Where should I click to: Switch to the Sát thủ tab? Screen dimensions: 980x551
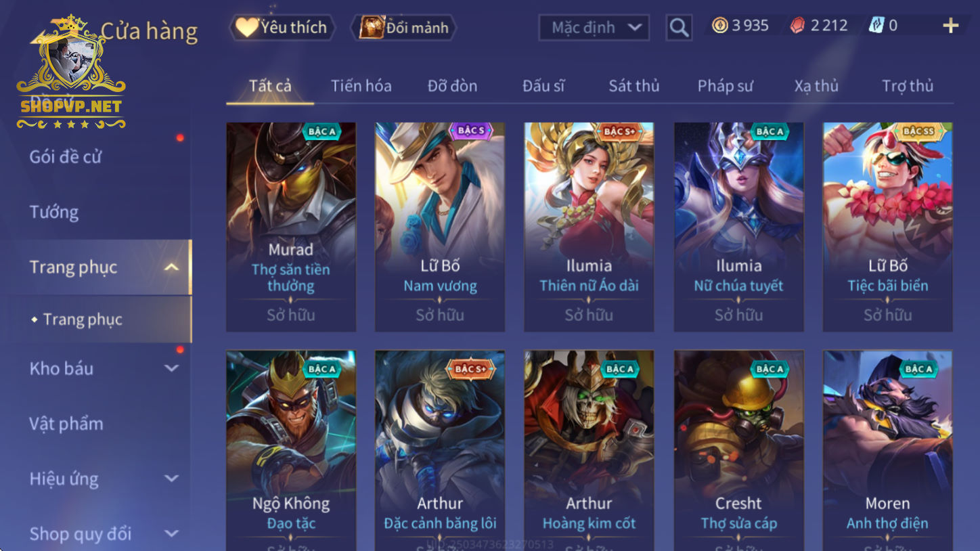click(633, 86)
